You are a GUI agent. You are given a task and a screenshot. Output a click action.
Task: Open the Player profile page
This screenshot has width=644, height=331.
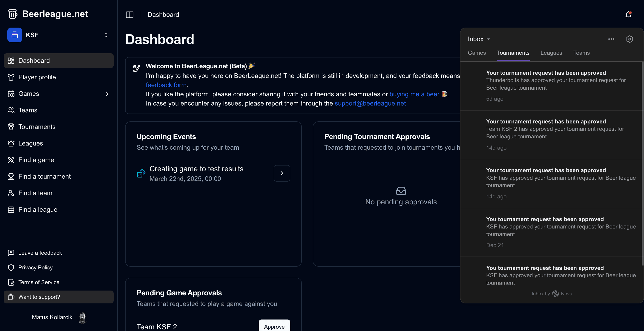58,77
